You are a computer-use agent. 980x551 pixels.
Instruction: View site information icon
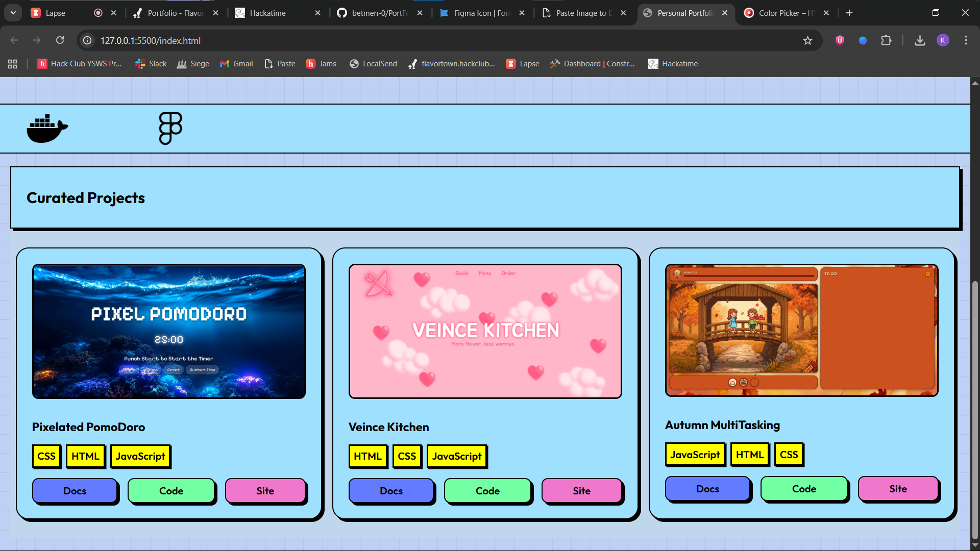tap(88, 40)
